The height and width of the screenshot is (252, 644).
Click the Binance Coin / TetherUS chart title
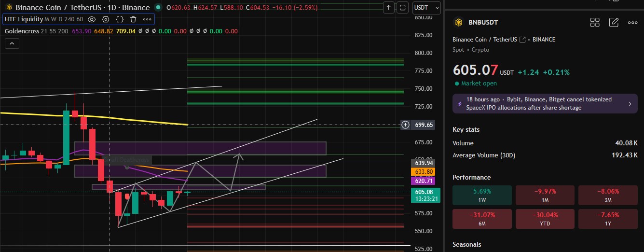(82, 8)
